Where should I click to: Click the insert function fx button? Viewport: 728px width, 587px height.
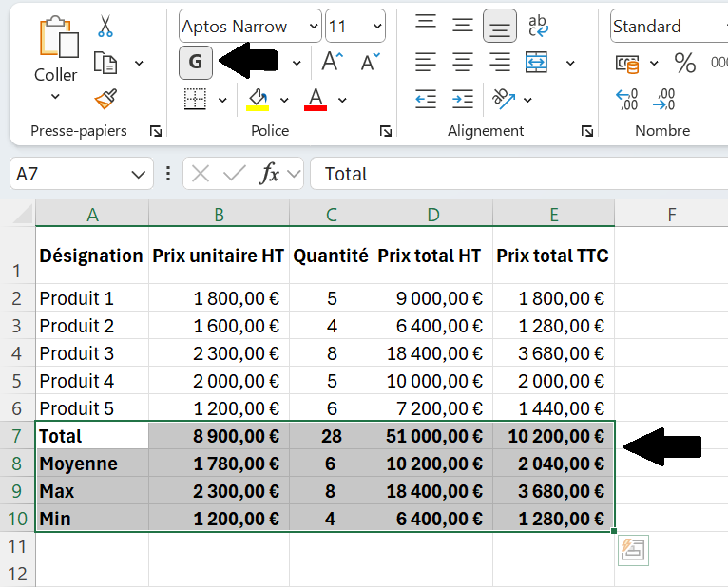click(x=270, y=174)
